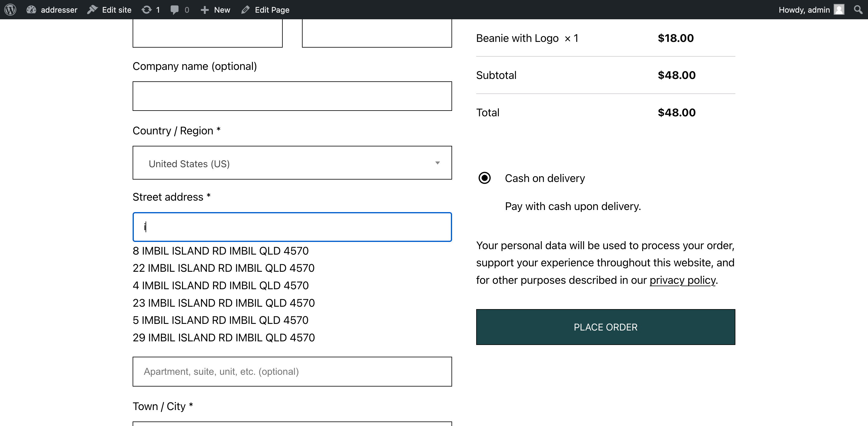
Task: Open the updates icon showing 1
Action: (x=146, y=9)
